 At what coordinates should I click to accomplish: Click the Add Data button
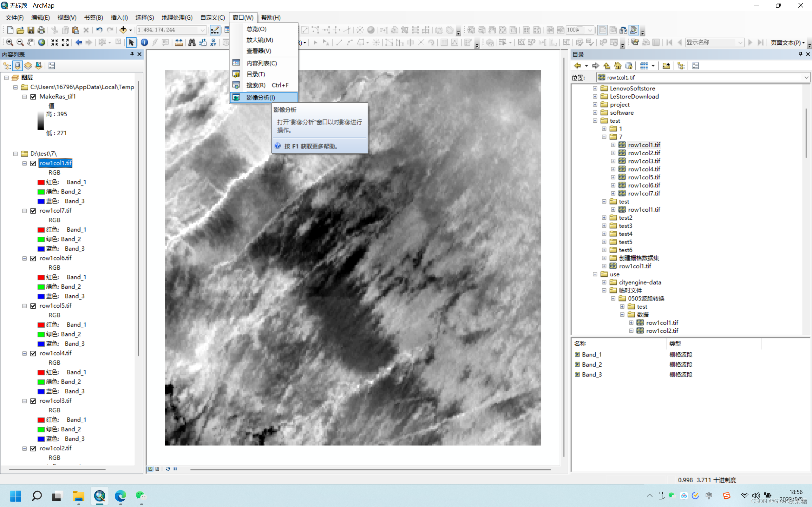[123, 30]
